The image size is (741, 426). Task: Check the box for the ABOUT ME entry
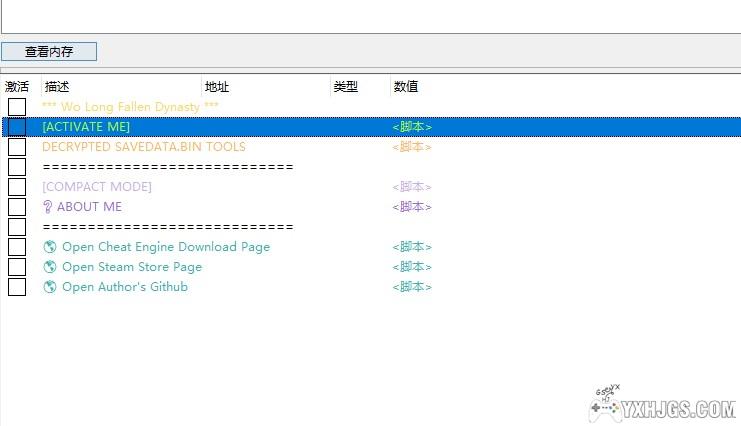coord(17,207)
